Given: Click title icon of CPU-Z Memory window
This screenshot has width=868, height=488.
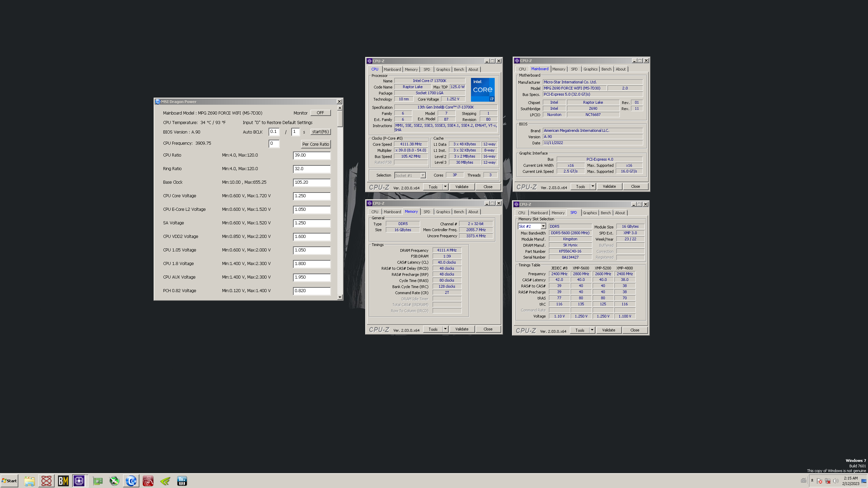Looking at the screenshot, I should point(370,203).
